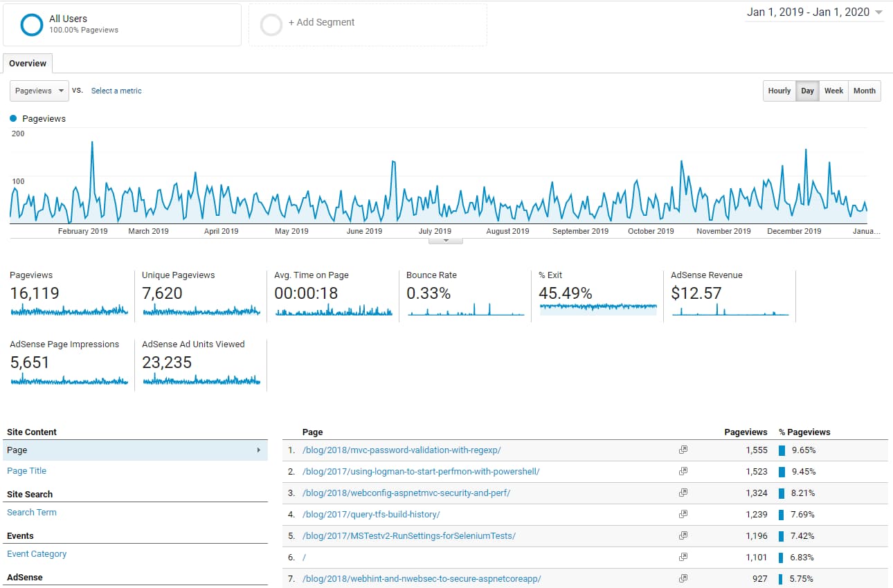Open the Pageviews metric dropdown
Image resolution: width=893 pixels, height=588 pixels.
(39, 91)
